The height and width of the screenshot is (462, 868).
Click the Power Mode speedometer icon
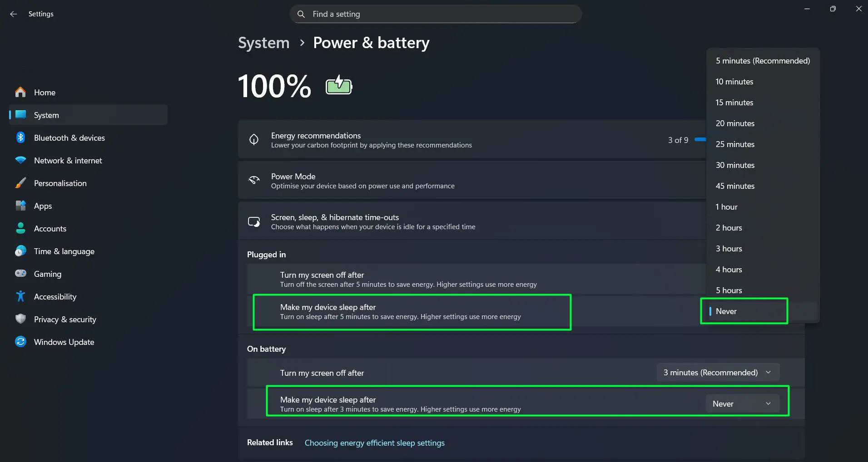point(254,180)
